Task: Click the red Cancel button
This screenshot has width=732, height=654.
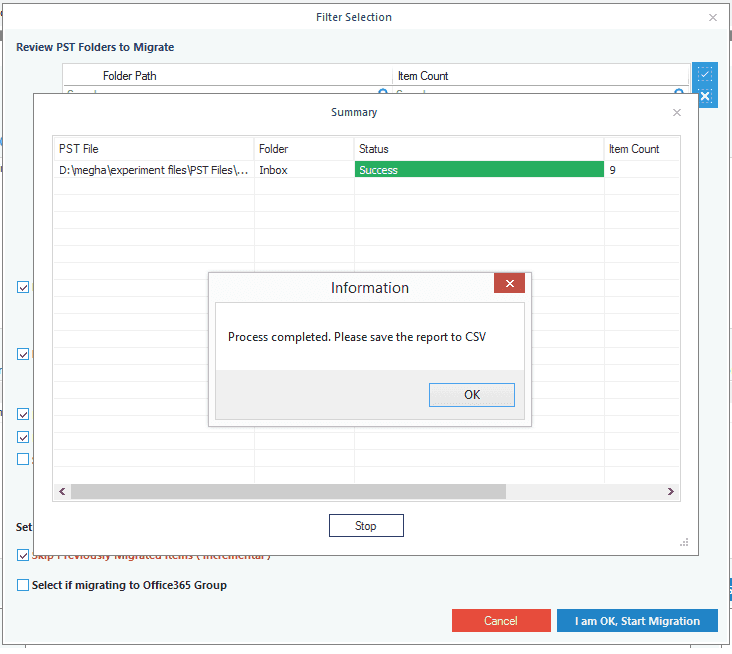Action: point(501,620)
